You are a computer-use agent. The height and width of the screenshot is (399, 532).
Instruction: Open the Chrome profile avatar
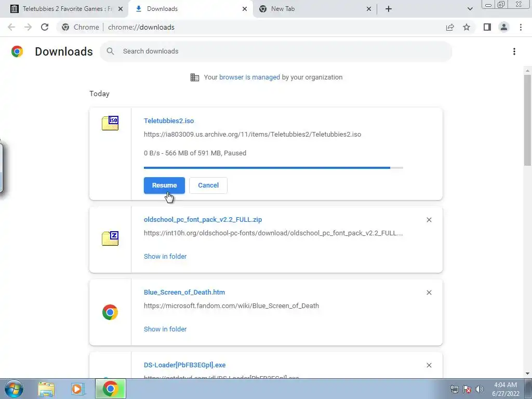pos(504,27)
